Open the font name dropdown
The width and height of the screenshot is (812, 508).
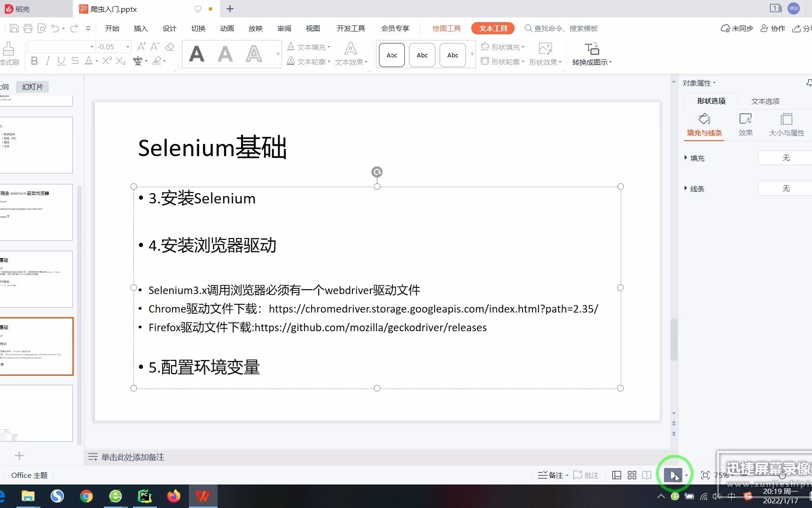click(92, 47)
